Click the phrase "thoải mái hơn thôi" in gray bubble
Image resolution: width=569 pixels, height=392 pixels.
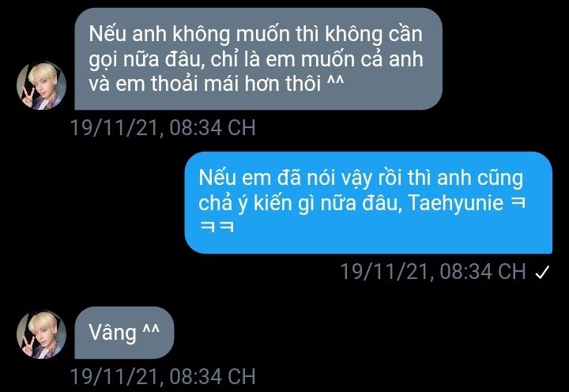236,84
